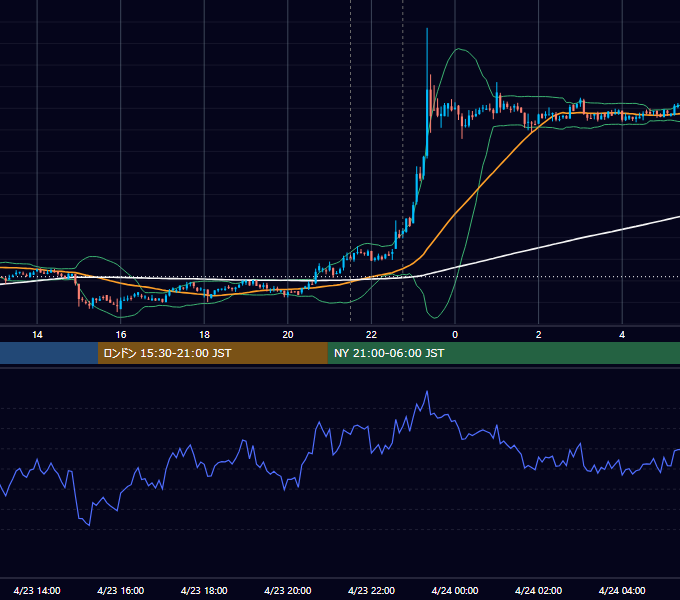Click the "22" hour axis label

click(x=371, y=335)
